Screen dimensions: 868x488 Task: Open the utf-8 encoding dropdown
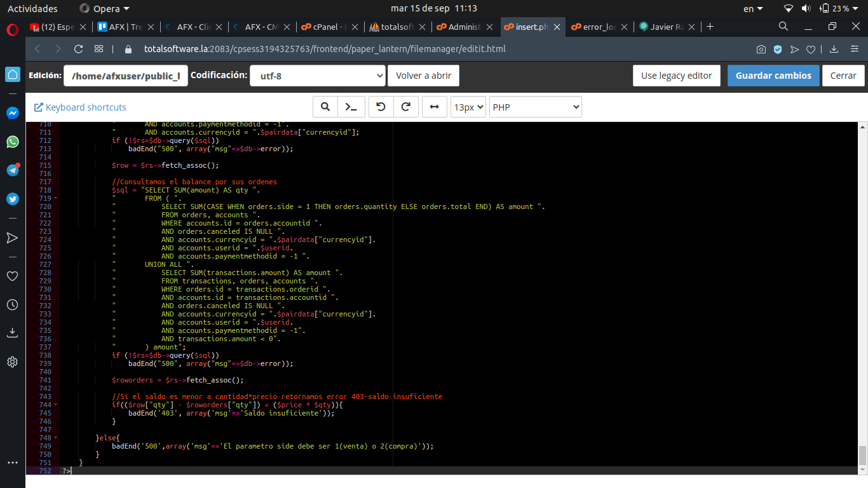tap(318, 76)
